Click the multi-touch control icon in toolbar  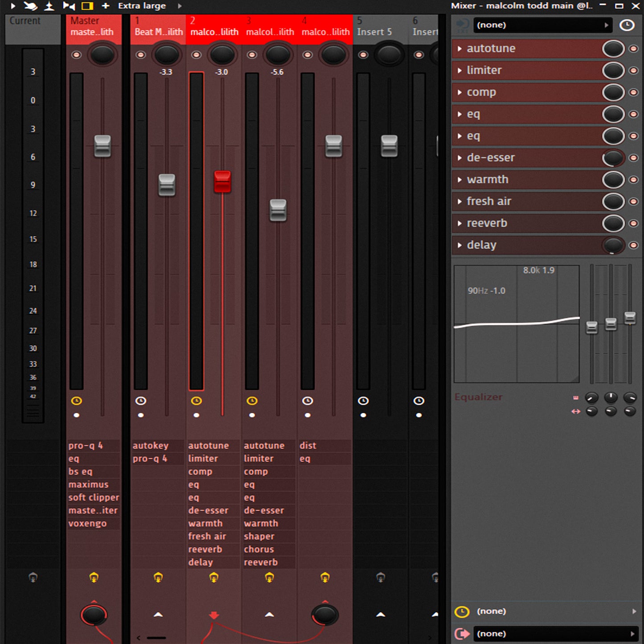pyautogui.click(x=30, y=6)
